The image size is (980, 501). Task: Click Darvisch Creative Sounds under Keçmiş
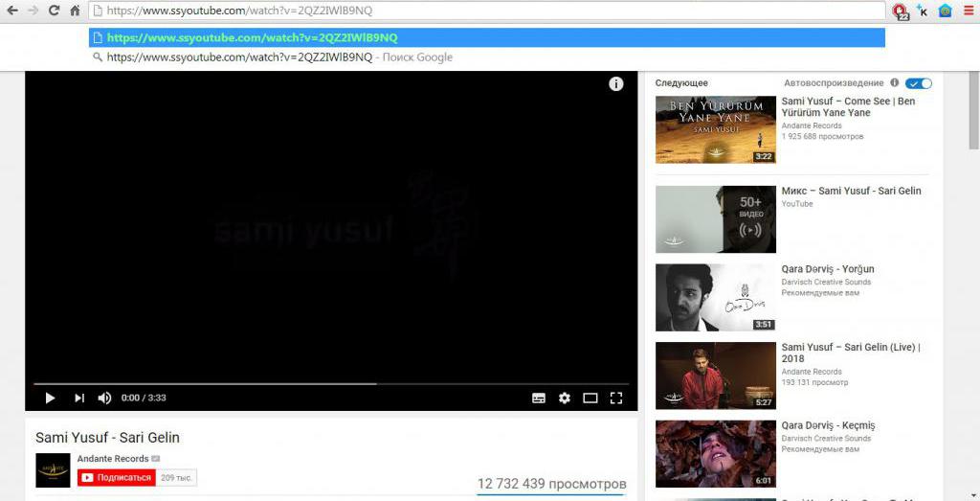point(826,439)
